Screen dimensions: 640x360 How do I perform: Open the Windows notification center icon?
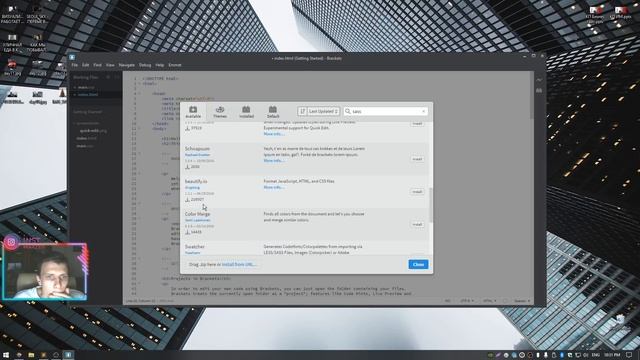tap(629, 355)
